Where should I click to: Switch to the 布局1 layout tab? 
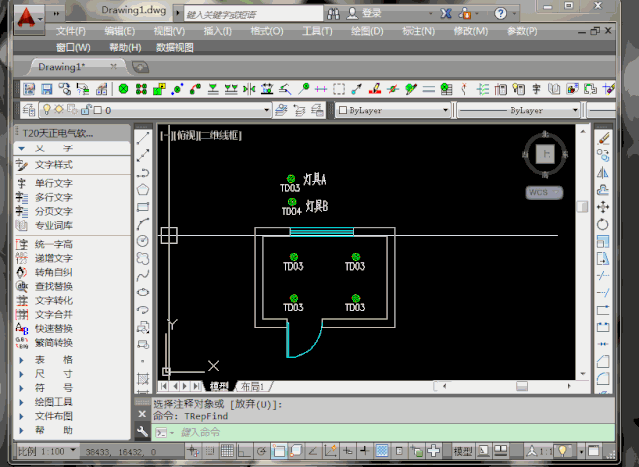253,386
